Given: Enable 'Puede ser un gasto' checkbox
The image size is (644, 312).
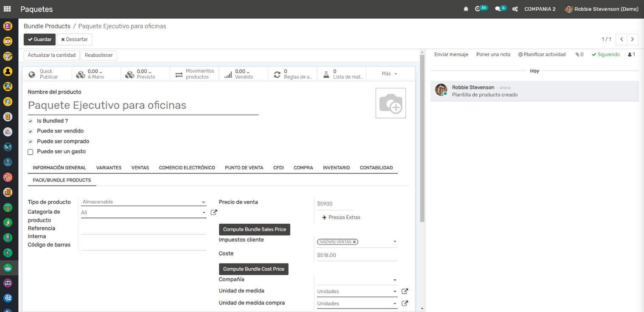Looking at the screenshot, I should 31,152.
